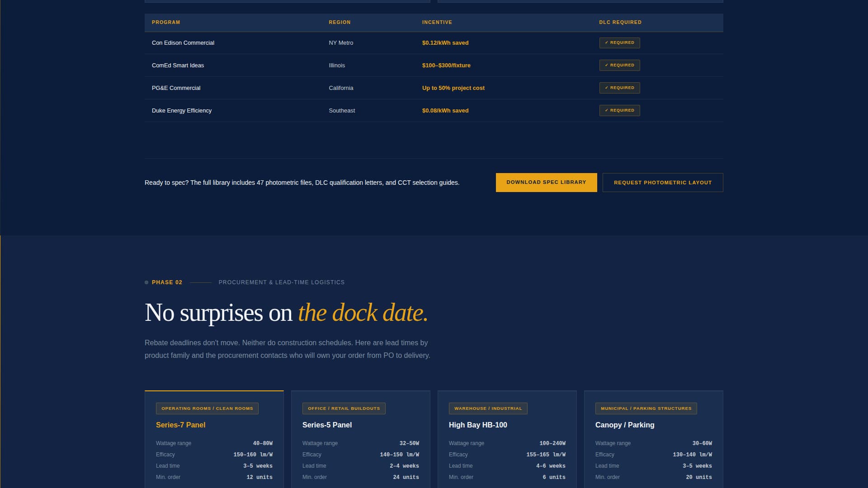The width and height of the screenshot is (868, 488).
Task: Select the PHASE 02 marker dot
Action: tap(146, 282)
